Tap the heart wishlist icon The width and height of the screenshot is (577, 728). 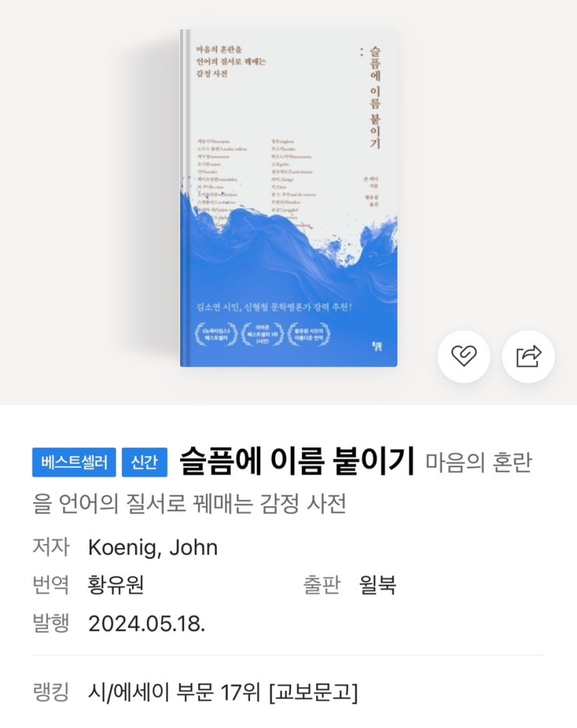464,356
